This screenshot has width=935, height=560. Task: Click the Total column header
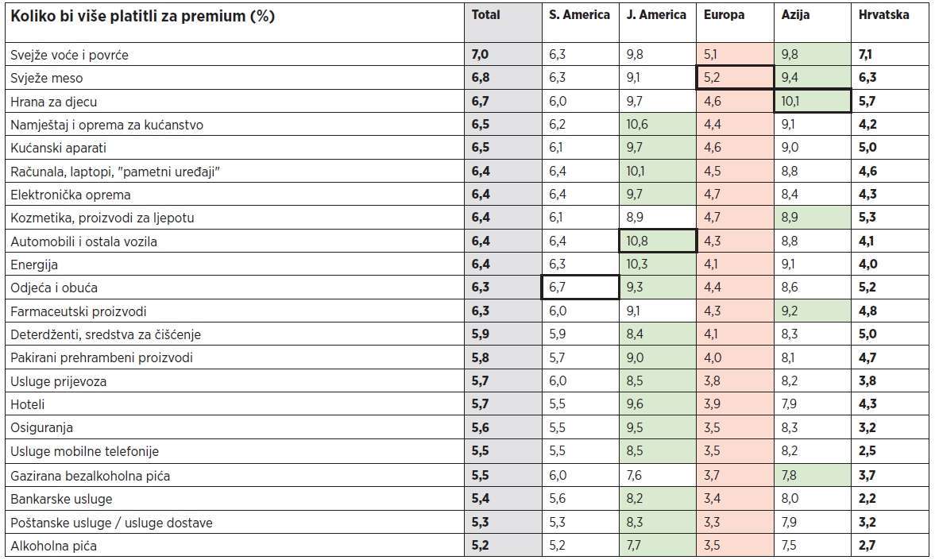(x=485, y=15)
